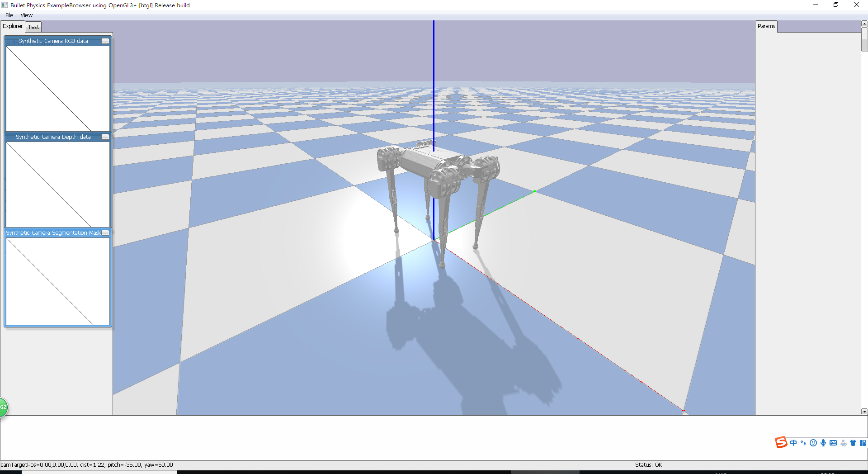Click the scroll down arrow in Params panel
Viewport: 868px width, 474px height.
point(864,412)
